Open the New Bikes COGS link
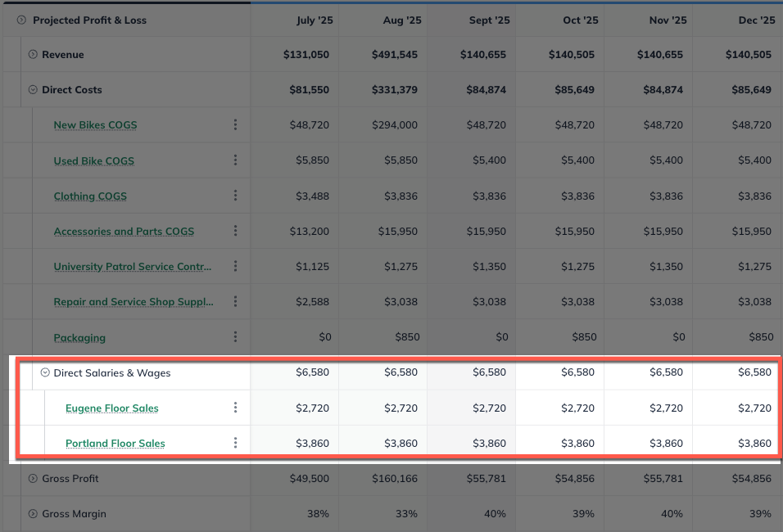 tap(95, 125)
